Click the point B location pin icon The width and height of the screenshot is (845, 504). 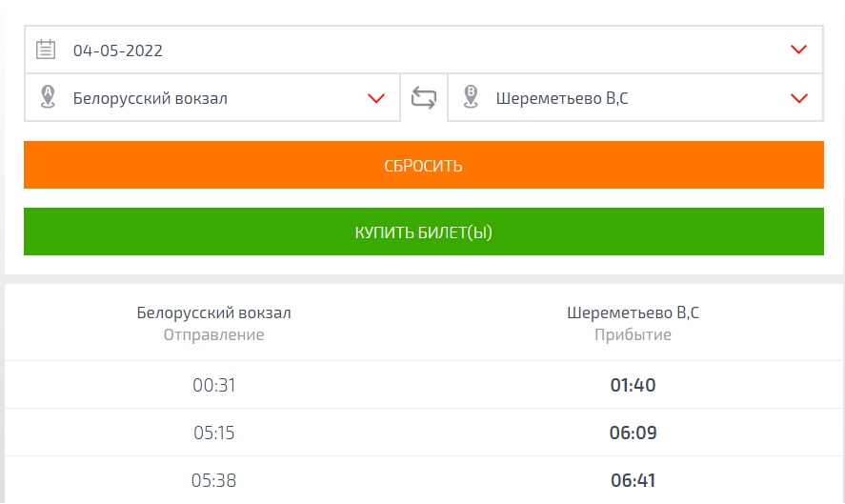[470, 97]
